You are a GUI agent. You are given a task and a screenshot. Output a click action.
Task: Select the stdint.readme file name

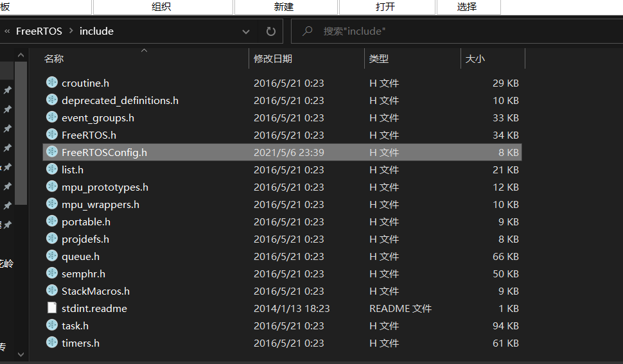click(x=94, y=308)
